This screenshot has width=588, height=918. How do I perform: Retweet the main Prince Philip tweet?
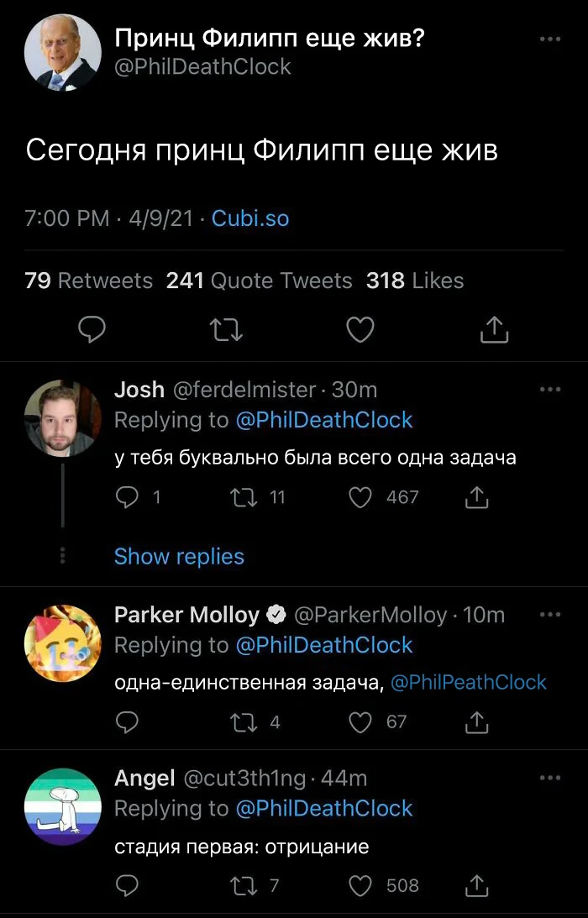pyautogui.click(x=226, y=330)
